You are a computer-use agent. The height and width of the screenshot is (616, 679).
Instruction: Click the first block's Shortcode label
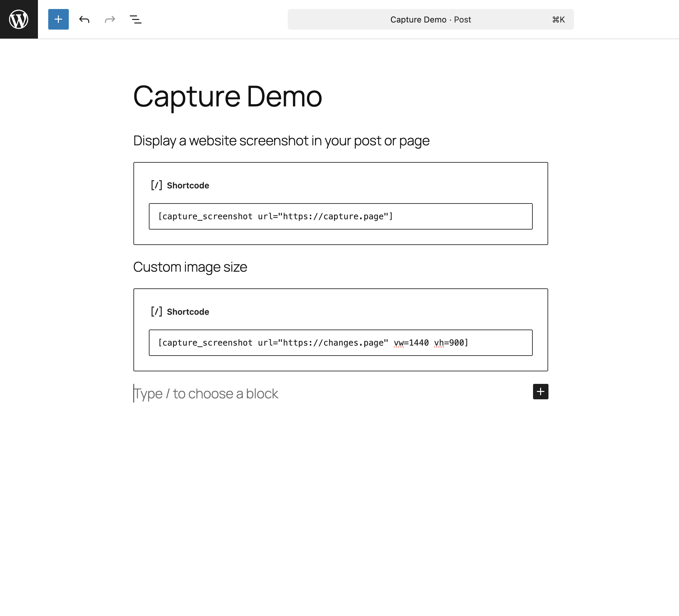tap(188, 186)
